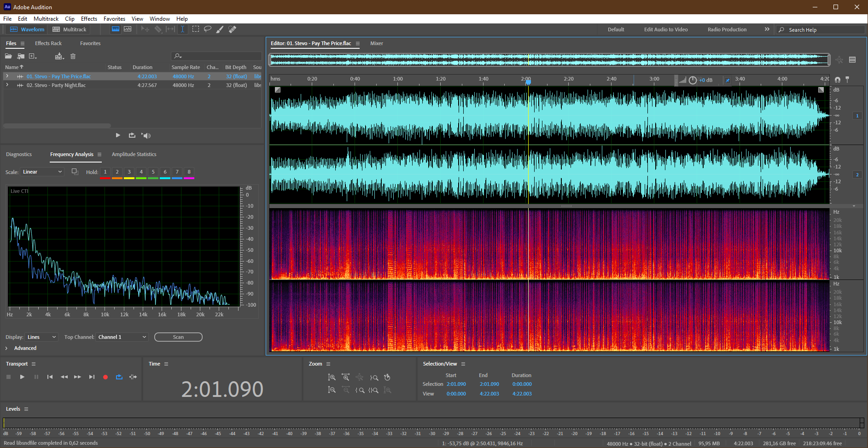Toggle channel 2 enable button
This screenshot has width=868, height=448.
(x=857, y=175)
